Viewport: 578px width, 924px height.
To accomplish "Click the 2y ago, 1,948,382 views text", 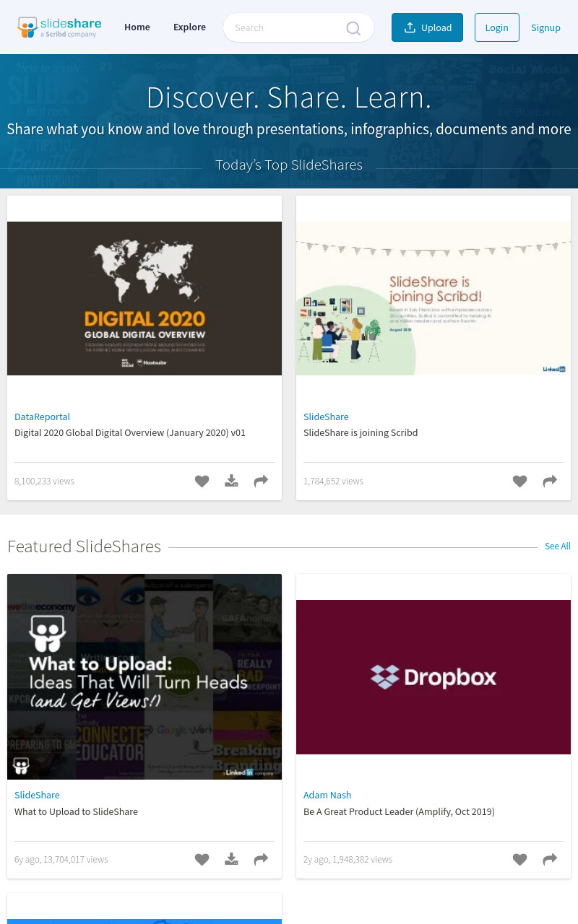I will tap(348, 860).
